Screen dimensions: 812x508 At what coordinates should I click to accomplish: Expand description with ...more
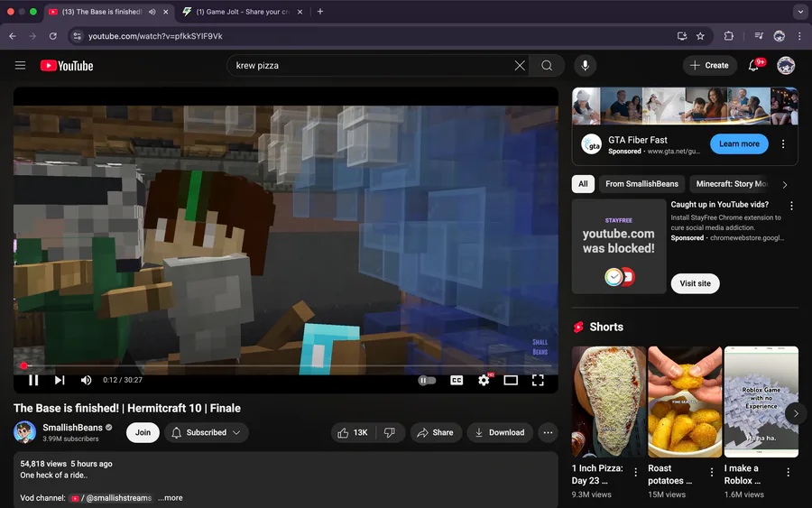click(171, 498)
